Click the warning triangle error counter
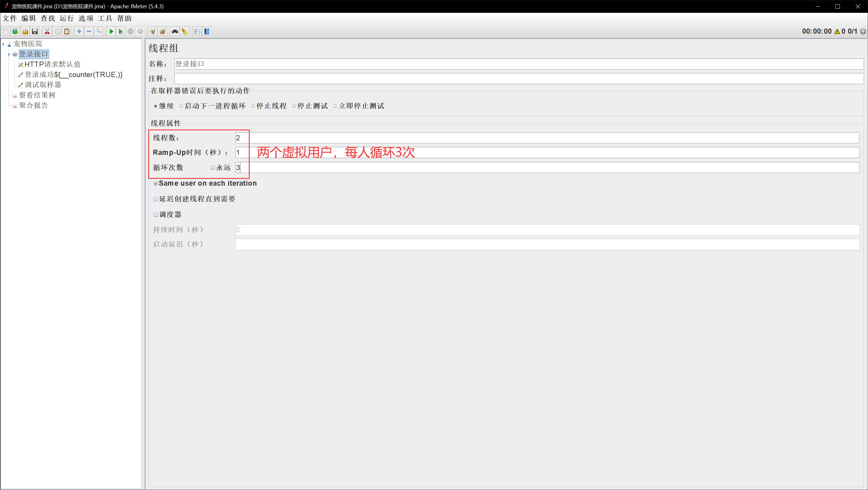The width and height of the screenshot is (868, 490). click(837, 31)
